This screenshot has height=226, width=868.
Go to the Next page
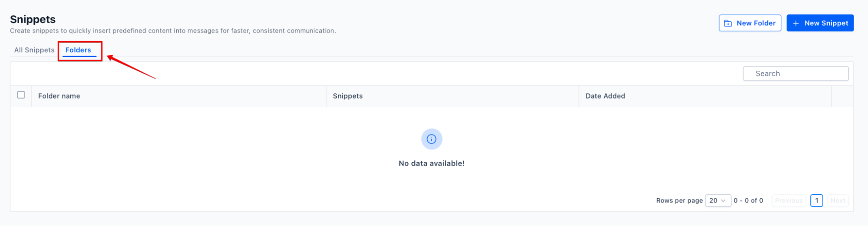click(x=838, y=200)
